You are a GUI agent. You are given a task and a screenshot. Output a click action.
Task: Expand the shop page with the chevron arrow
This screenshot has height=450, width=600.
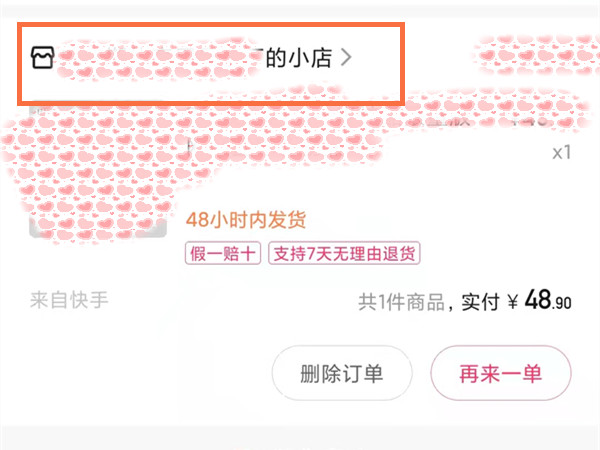coord(346,58)
